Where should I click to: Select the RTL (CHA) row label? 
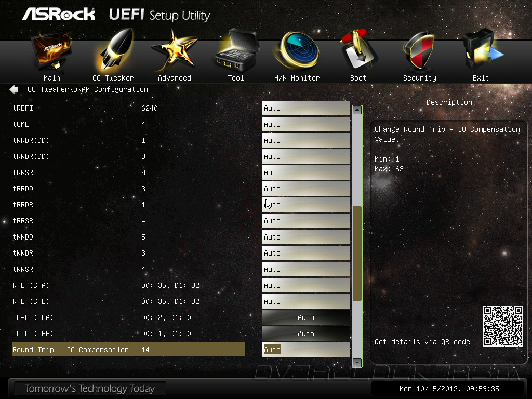31,285
